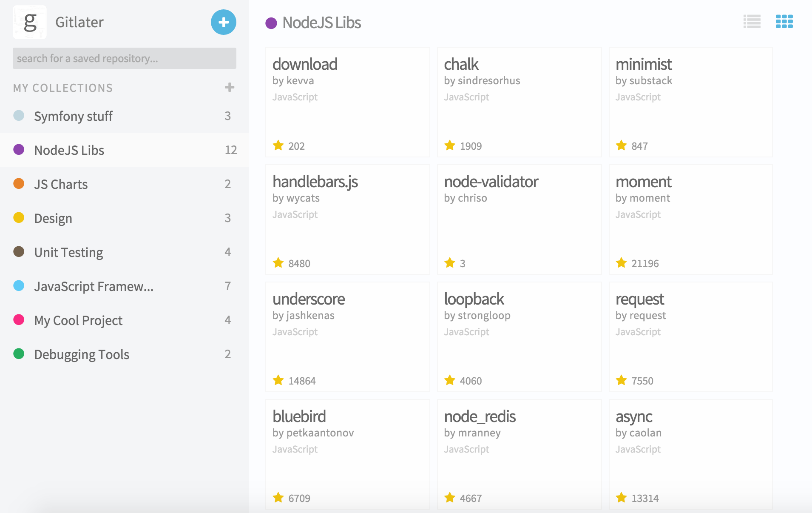Click the green Debugging Tools color dot
Viewport: 812px width, 513px height.
[x=19, y=353]
